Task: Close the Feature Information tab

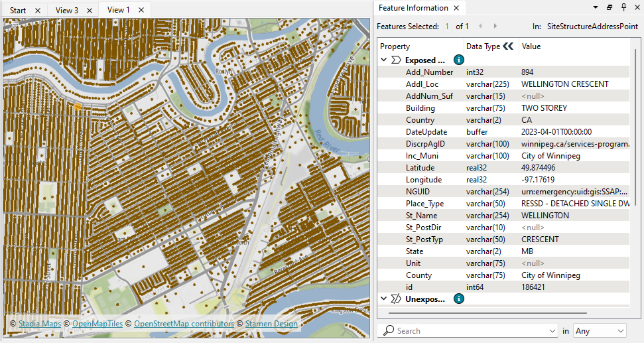Action: (x=456, y=8)
